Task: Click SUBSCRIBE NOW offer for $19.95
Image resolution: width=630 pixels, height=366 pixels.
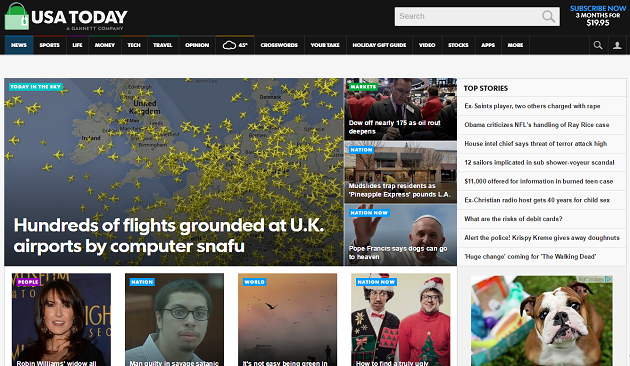Action: 598,16
